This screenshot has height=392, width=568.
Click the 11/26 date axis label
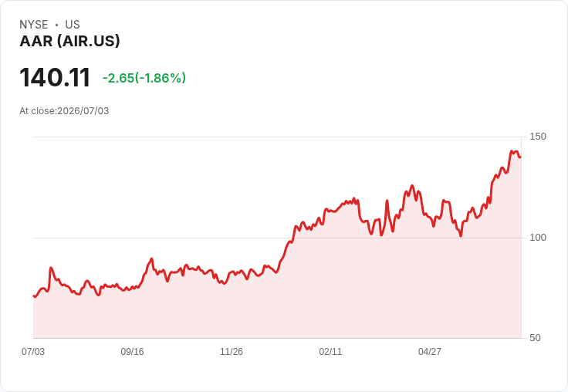click(x=232, y=352)
